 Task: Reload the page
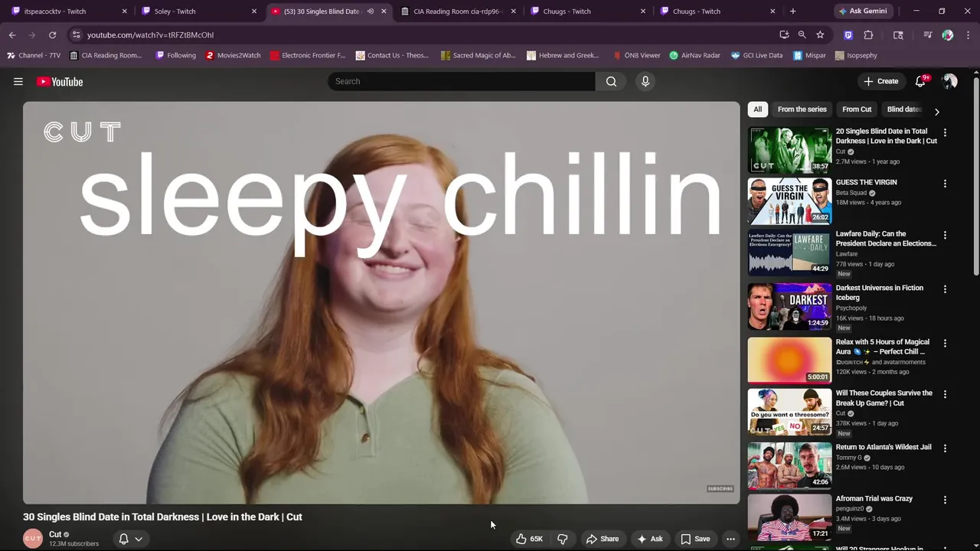tap(52, 34)
